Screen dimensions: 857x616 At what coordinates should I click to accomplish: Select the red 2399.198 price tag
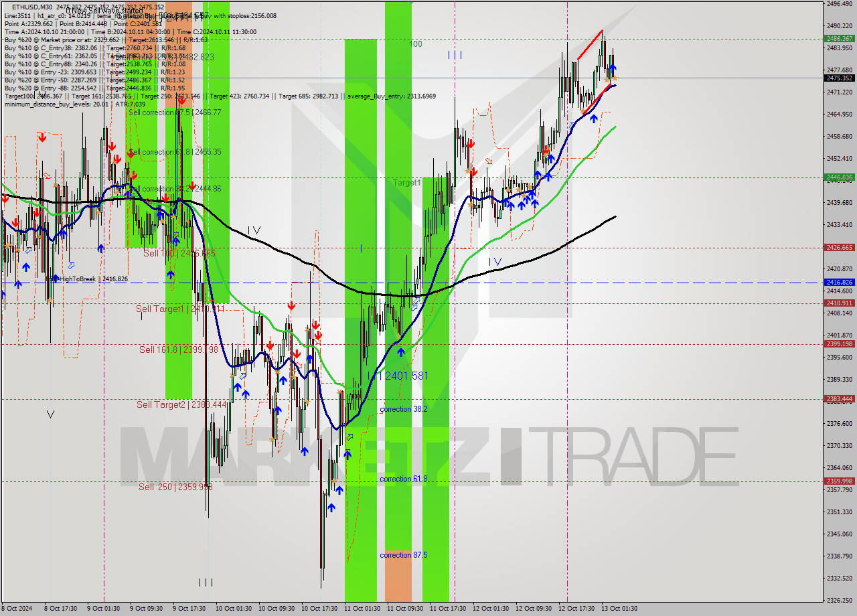[839, 344]
